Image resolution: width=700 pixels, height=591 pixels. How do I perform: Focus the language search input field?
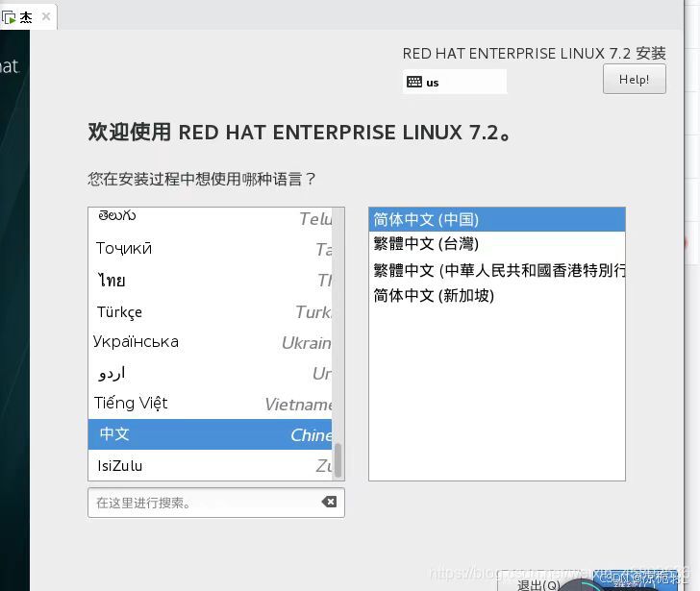(x=216, y=503)
